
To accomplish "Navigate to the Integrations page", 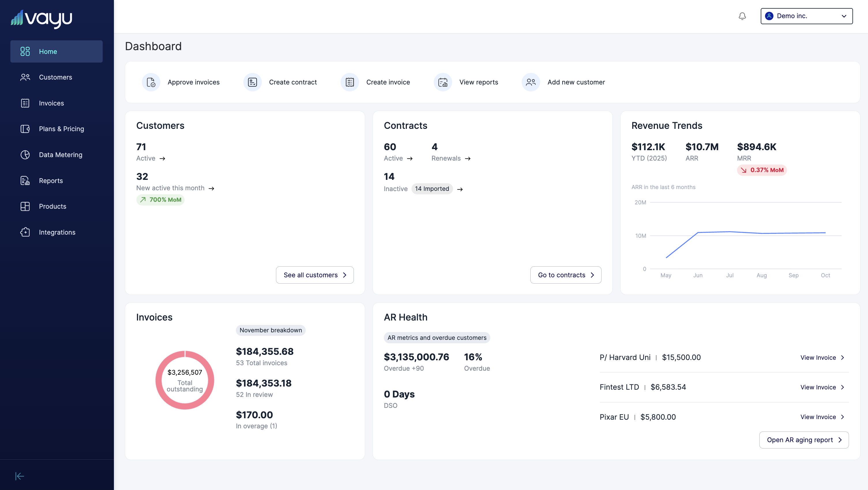I will click(x=56, y=232).
